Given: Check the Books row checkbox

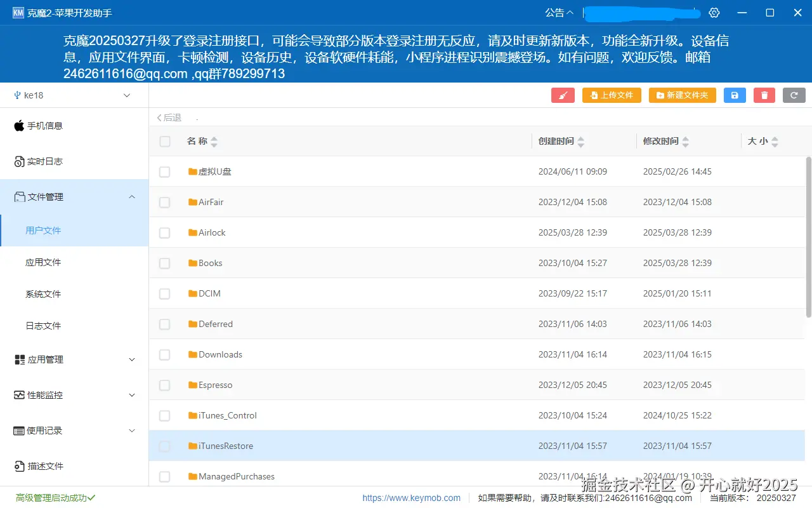Looking at the screenshot, I should tap(164, 264).
